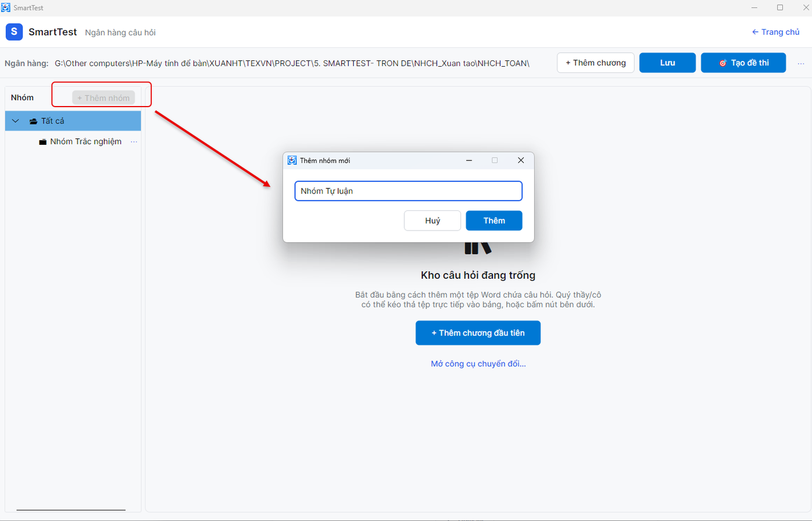The width and height of the screenshot is (812, 521).
Task: Click the horizontal scrollbar in group panel
Action: (x=71, y=510)
